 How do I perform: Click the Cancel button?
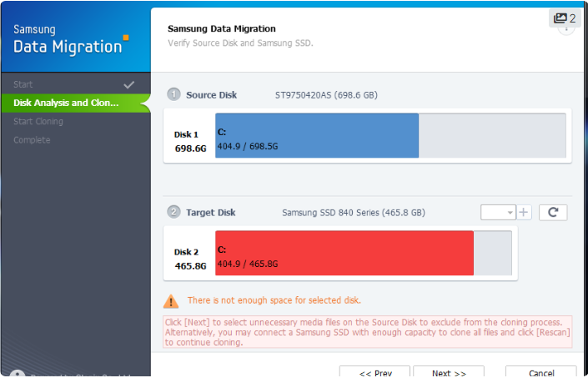point(541,372)
